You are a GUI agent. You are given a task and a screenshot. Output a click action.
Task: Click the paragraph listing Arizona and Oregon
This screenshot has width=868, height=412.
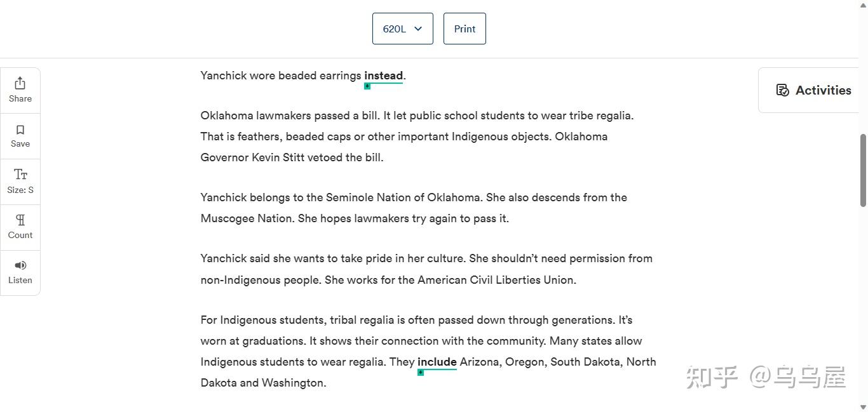pyautogui.click(x=428, y=351)
